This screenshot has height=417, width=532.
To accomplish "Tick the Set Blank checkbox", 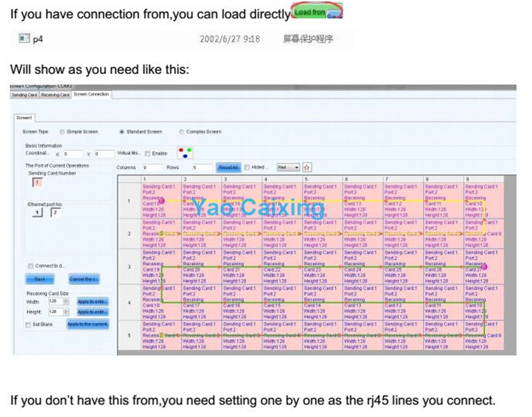I will (28, 324).
